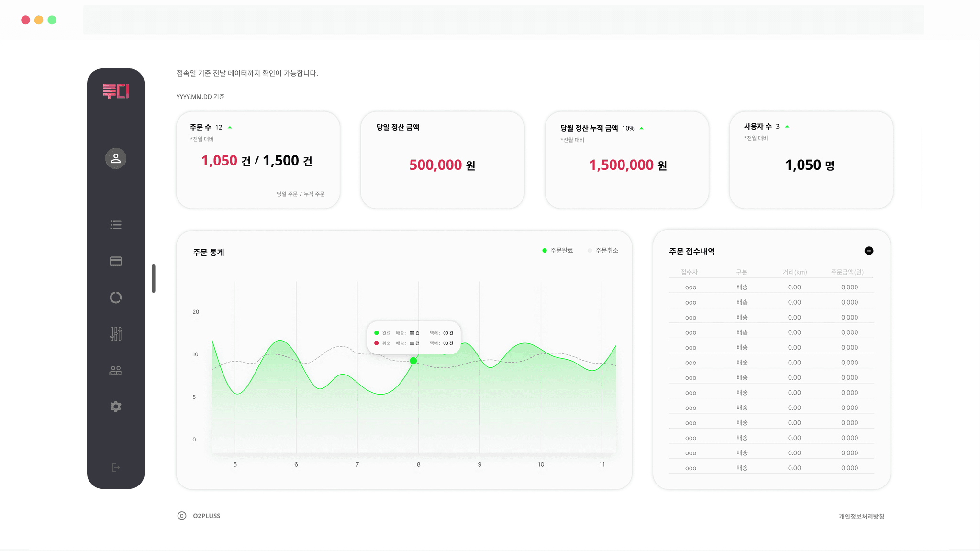Click the 푸디 logo at sidebar top
Screen dimensions: 980x551
click(x=116, y=91)
